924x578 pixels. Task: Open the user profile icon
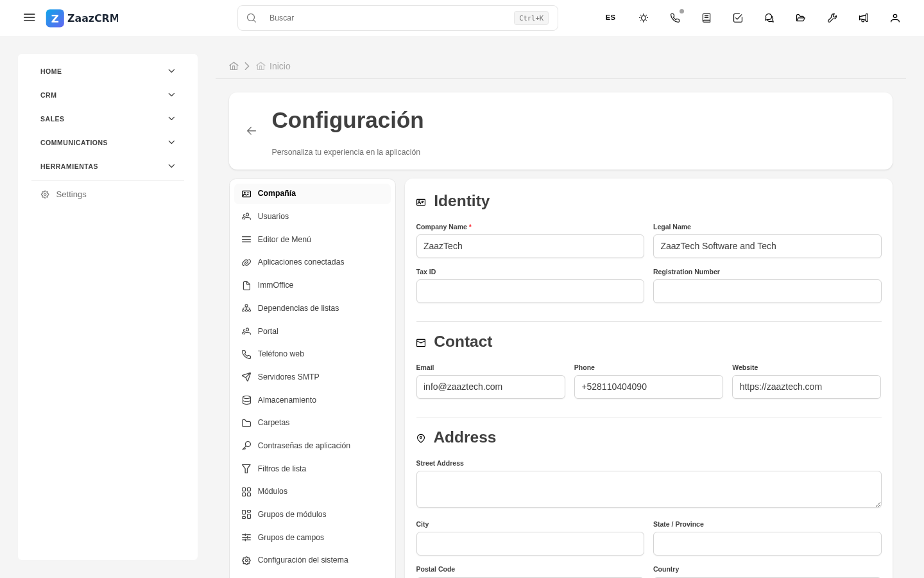point(895,18)
